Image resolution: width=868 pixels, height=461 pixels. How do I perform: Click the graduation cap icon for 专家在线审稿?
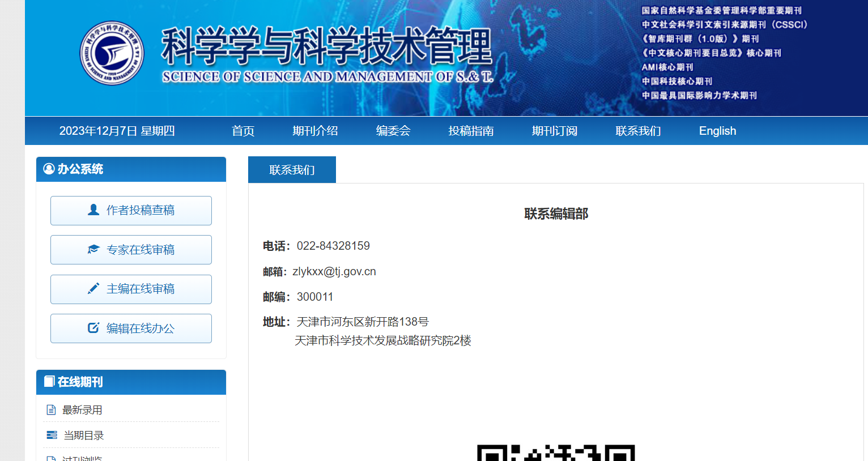point(93,250)
